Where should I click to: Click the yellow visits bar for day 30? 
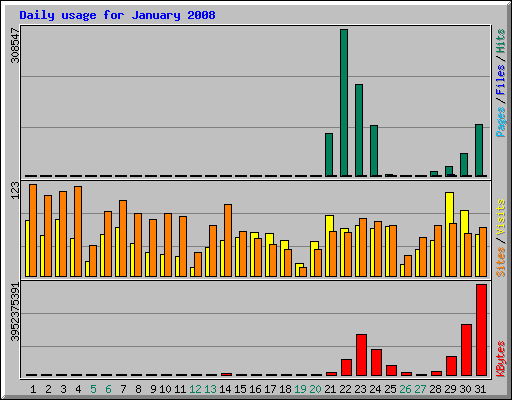[x=464, y=222]
